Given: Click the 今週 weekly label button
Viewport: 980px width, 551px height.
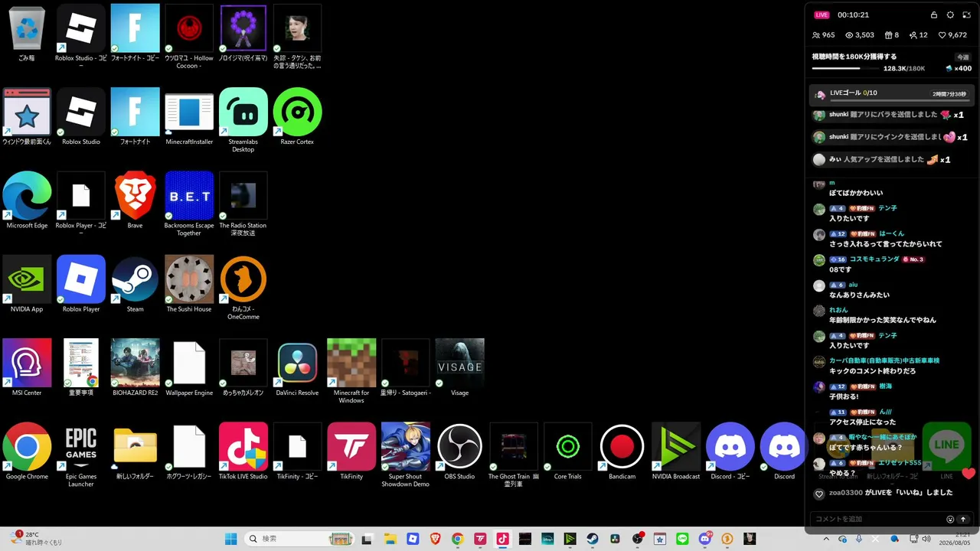Looking at the screenshot, I should point(962,57).
